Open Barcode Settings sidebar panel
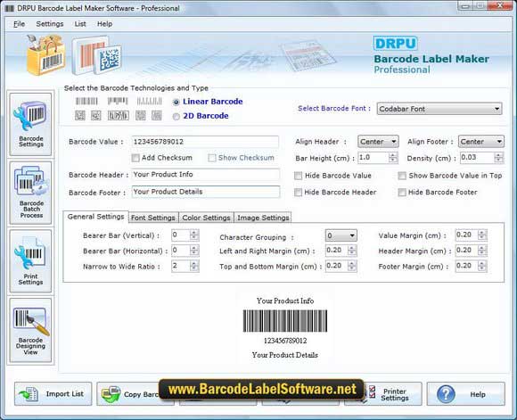Viewport: 517px width, 420px height. tap(30, 124)
